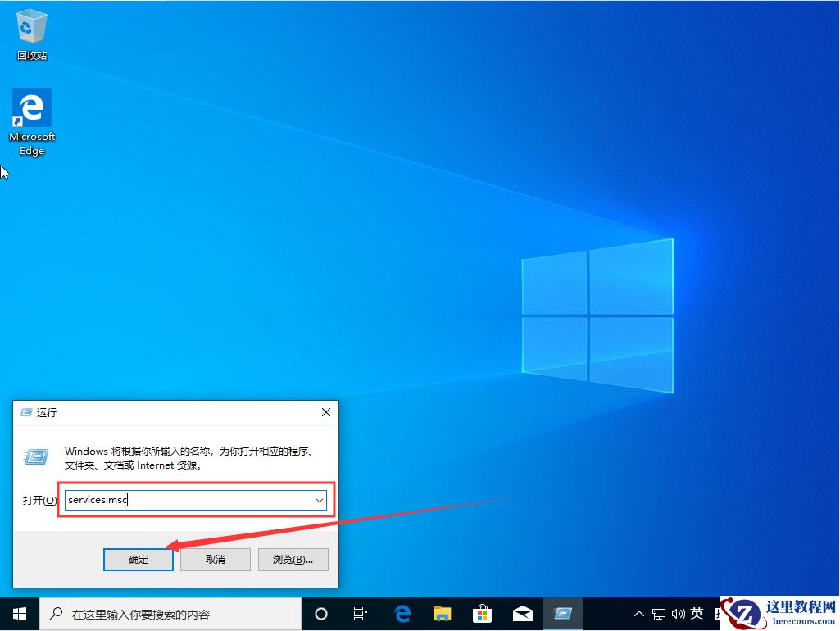Select the active Run window taskbar icon
This screenshot has width=840, height=631.
coord(563,613)
